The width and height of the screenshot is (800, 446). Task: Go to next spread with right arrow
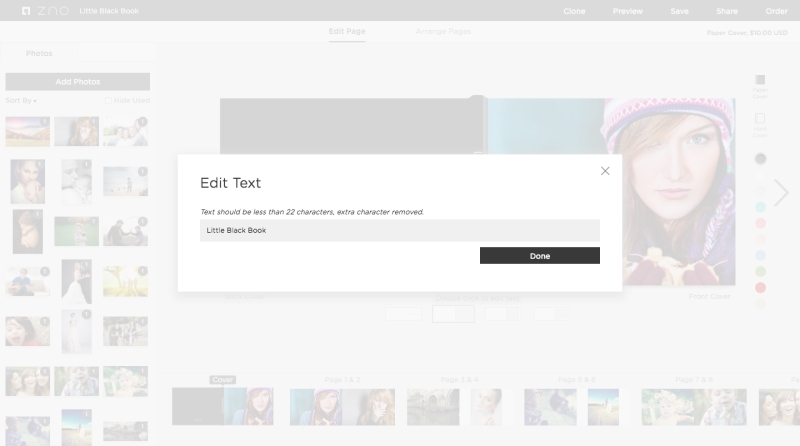click(x=781, y=192)
